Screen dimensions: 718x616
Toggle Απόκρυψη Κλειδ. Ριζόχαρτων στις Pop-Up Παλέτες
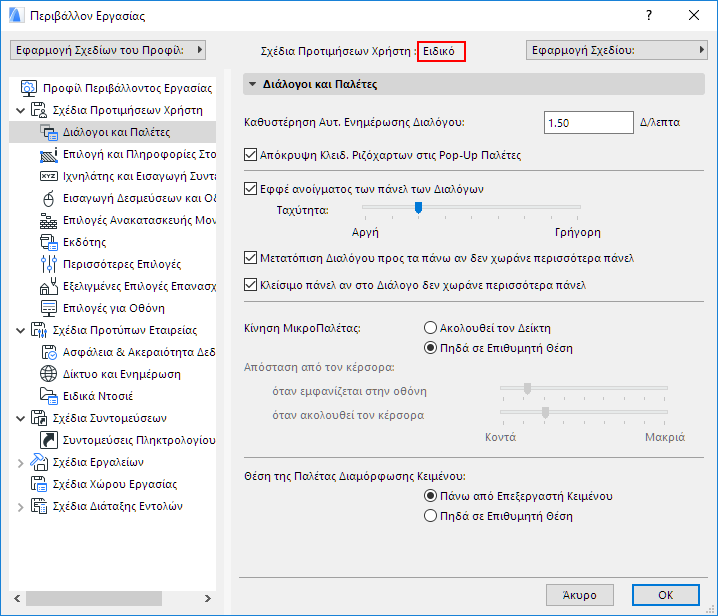click(250, 155)
